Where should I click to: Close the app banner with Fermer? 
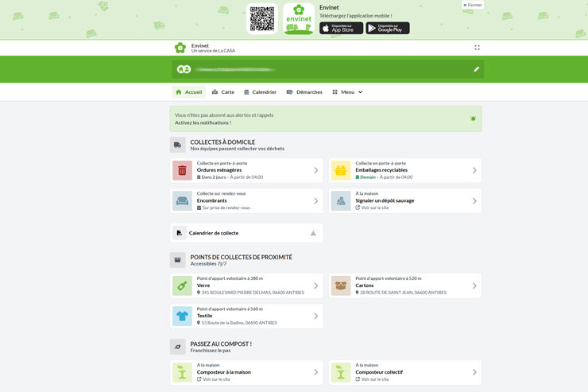pyautogui.click(x=473, y=5)
